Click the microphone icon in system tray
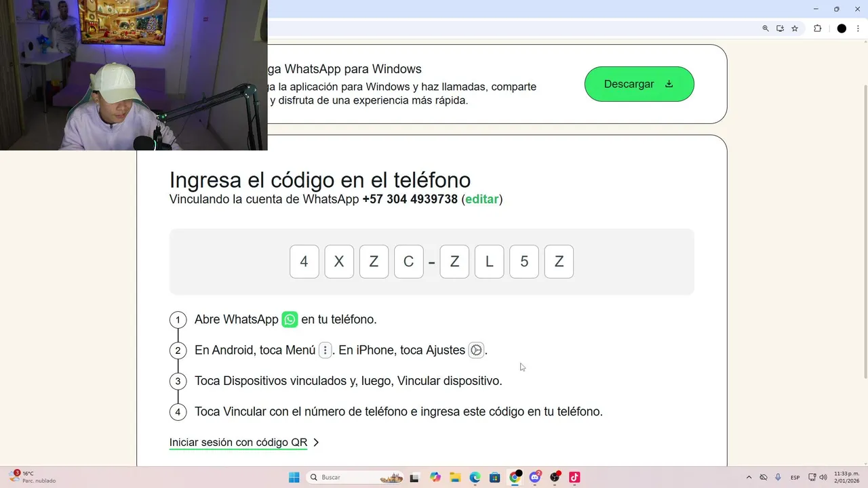 778,477
